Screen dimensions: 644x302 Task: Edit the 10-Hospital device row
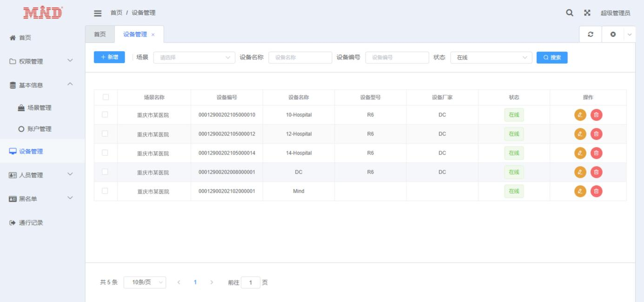coord(580,115)
